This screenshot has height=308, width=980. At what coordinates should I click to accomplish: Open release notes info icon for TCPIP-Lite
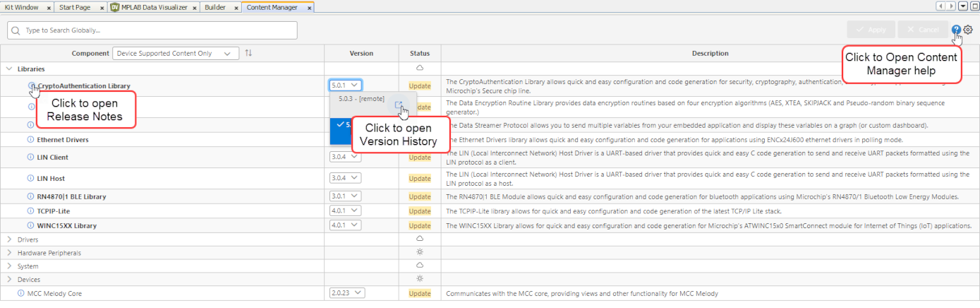(x=30, y=211)
